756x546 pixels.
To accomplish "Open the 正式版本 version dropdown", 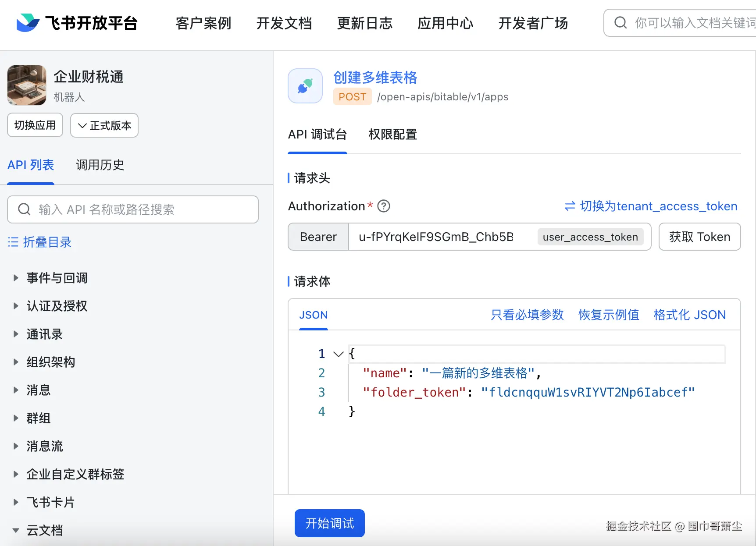I will point(104,125).
